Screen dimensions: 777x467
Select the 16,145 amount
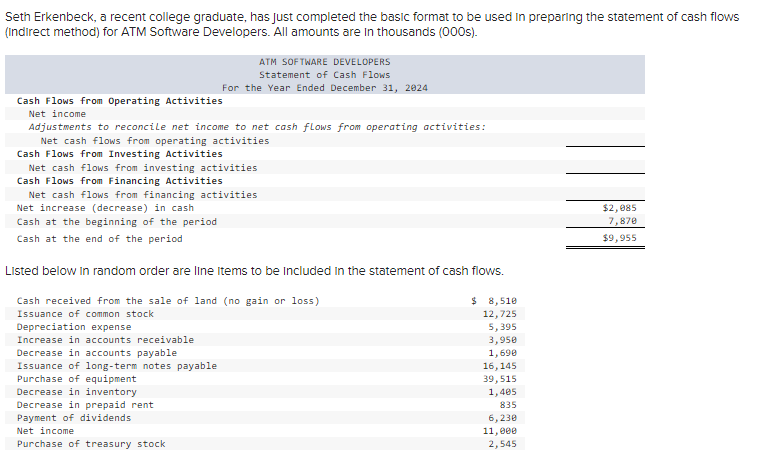pyautogui.click(x=500, y=366)
